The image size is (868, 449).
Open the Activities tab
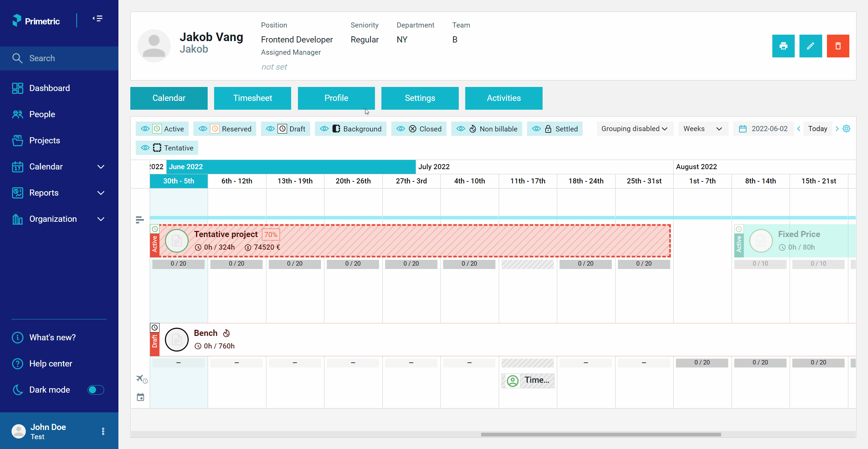(504, 98)
